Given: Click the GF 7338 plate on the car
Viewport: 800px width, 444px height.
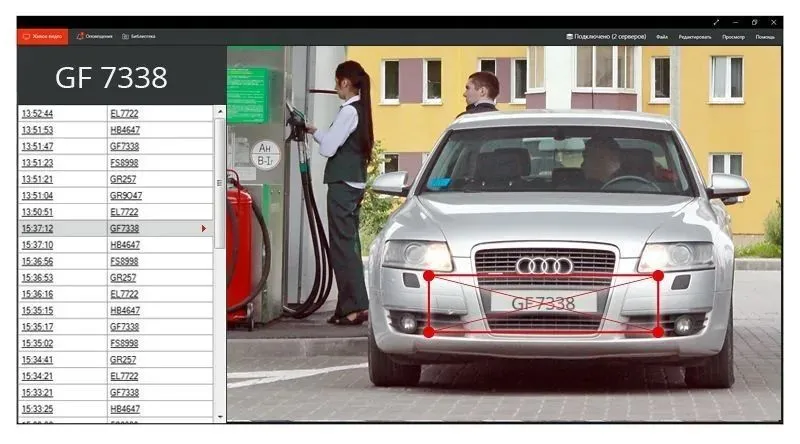Looking at the screenshot, I should [543, 302].
